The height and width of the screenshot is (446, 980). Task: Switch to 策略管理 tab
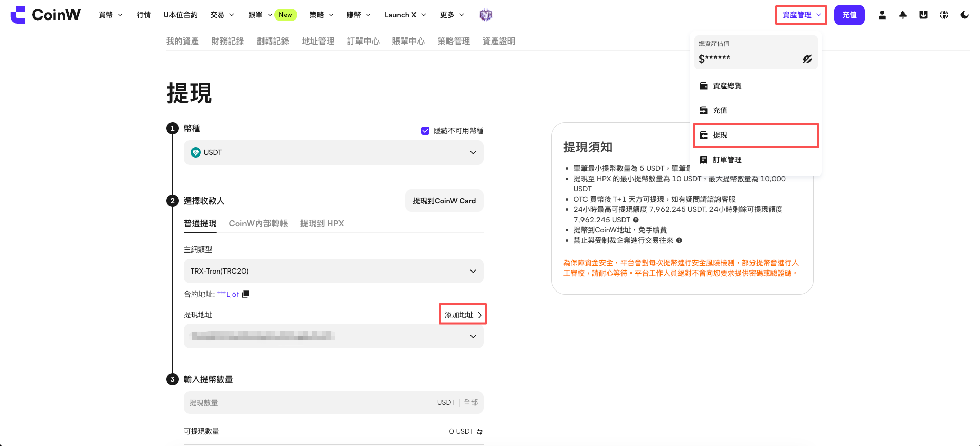click(x=454, y=41)
